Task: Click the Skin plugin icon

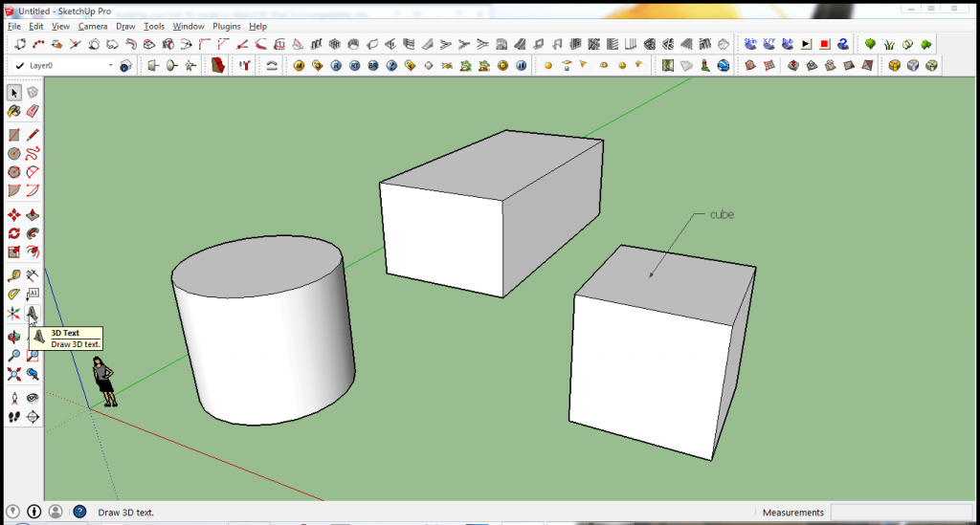Action: tap(750, 44)
